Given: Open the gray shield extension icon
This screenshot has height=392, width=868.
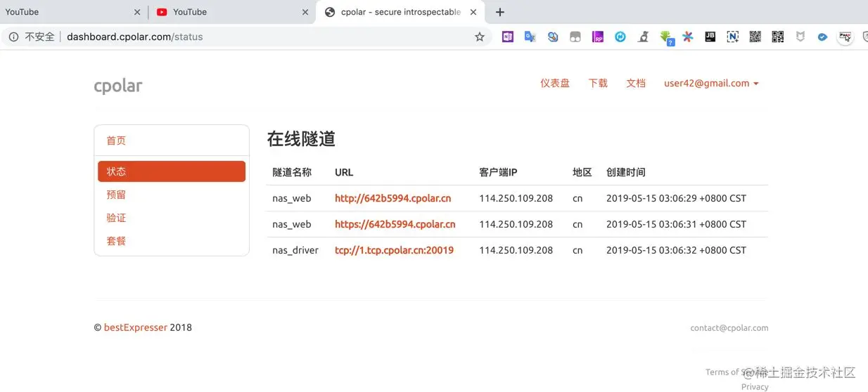Looking at the screenshot, I should pos(800,37).
